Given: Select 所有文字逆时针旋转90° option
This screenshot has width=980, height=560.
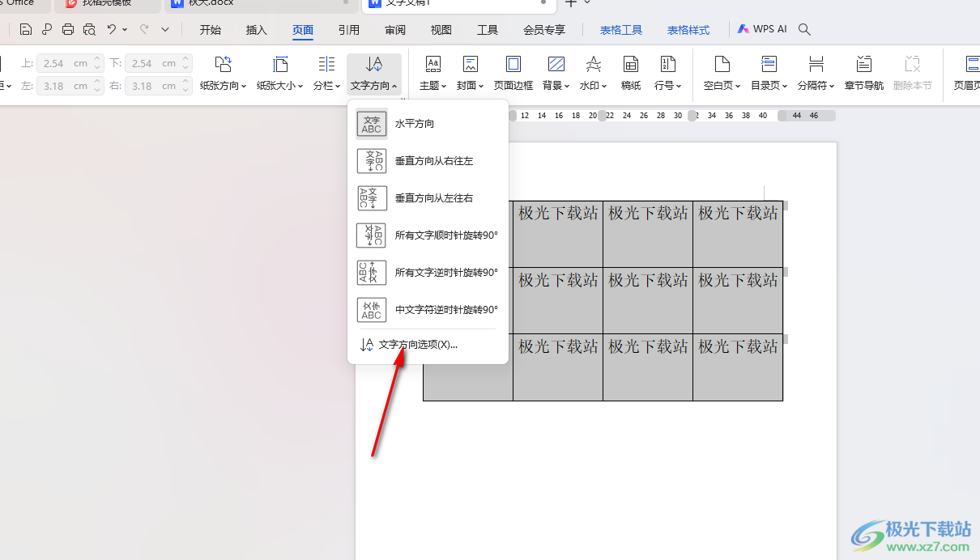Looking at the screenshot, I should tap(428, 273).
